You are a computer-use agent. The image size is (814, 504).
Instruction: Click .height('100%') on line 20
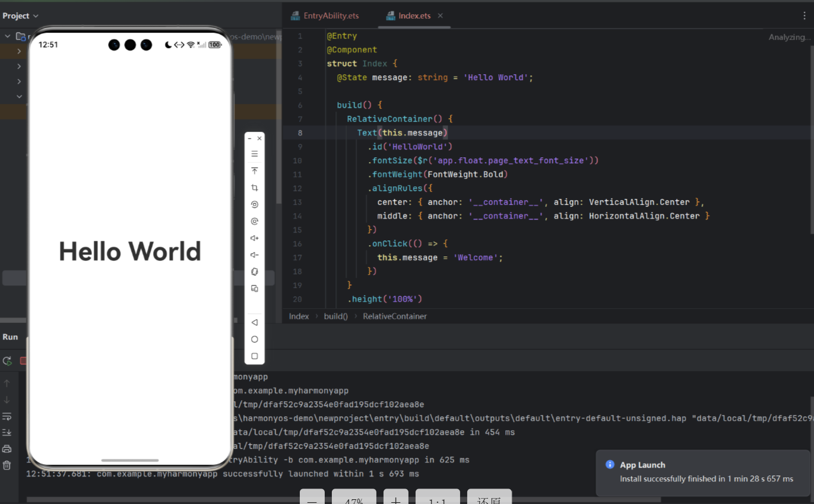click(x=385, y=299)
